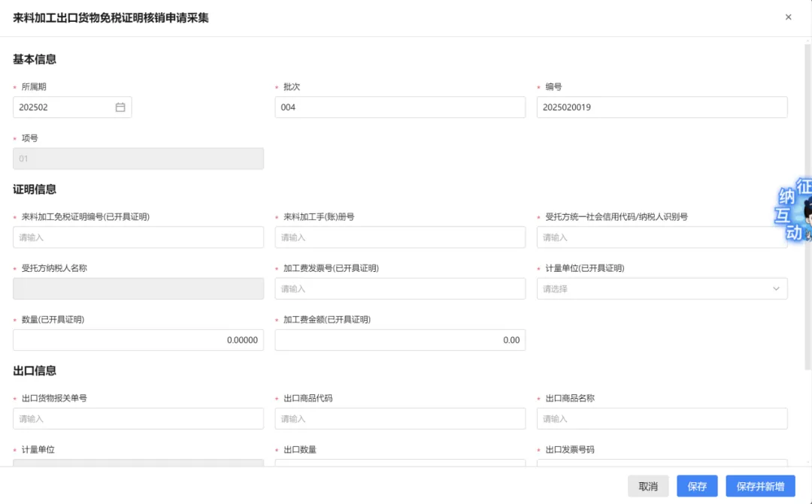Click the 编号 input field
This screenshot has height=504, width=812.
(662, 107)
